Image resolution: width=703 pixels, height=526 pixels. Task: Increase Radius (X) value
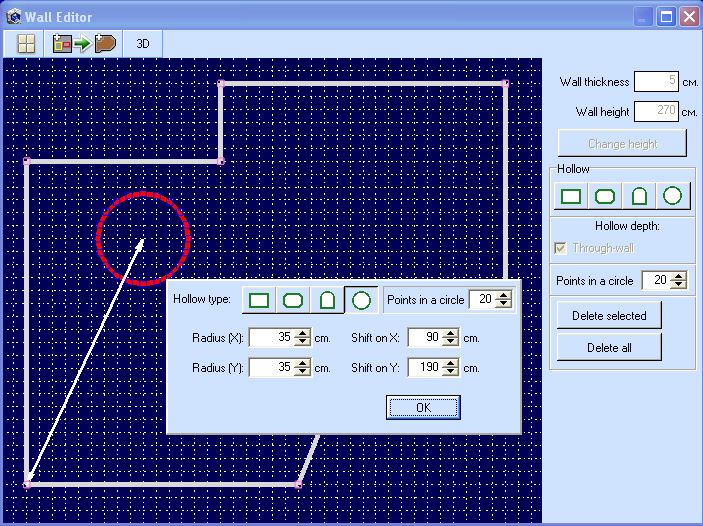303,333
